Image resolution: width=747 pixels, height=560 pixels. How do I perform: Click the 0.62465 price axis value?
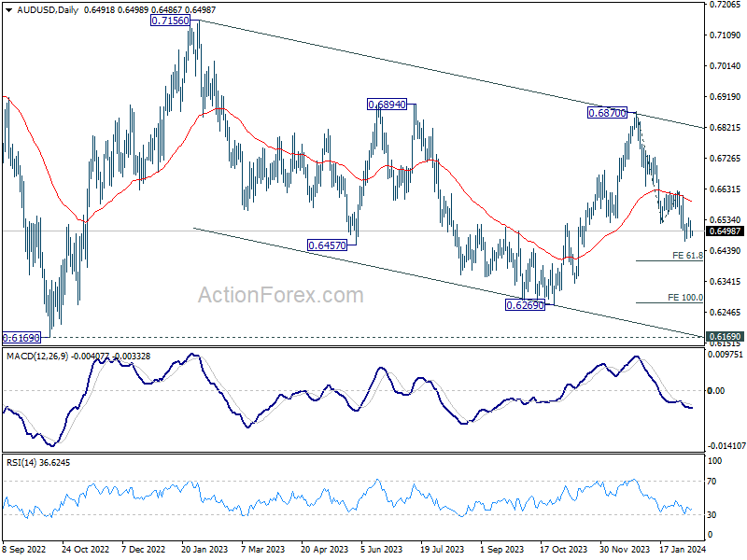725,313
